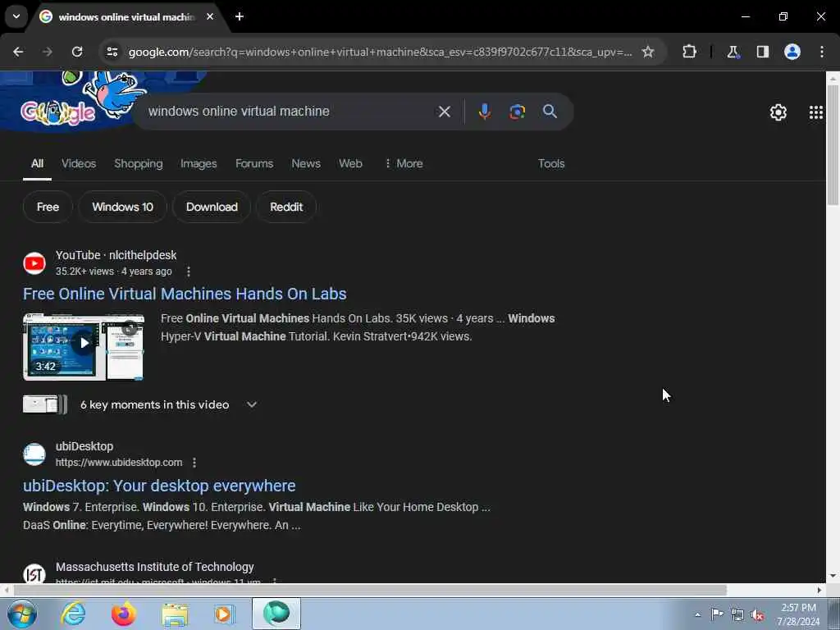Open options for the ubiDesktop result

pos(194,463)
